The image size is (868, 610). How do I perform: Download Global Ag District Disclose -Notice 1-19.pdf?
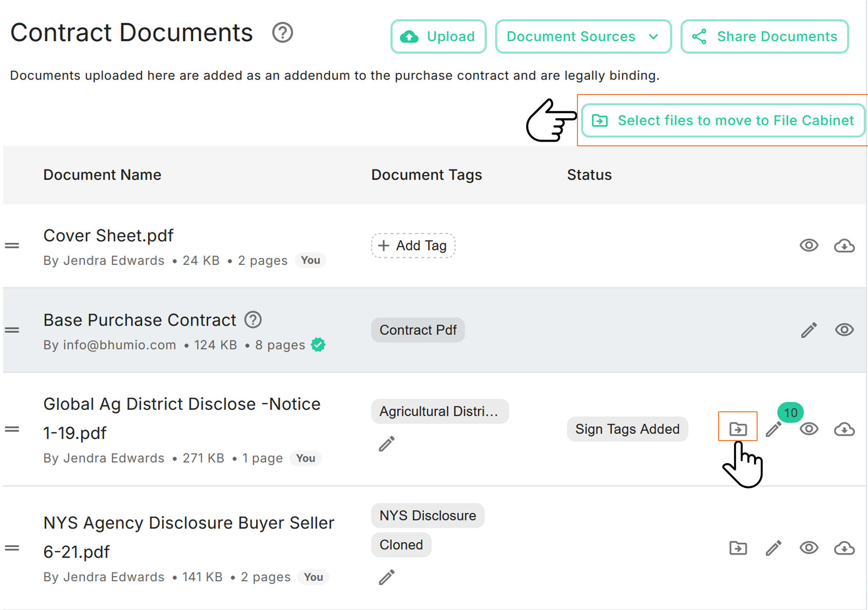tap(844, 429)
